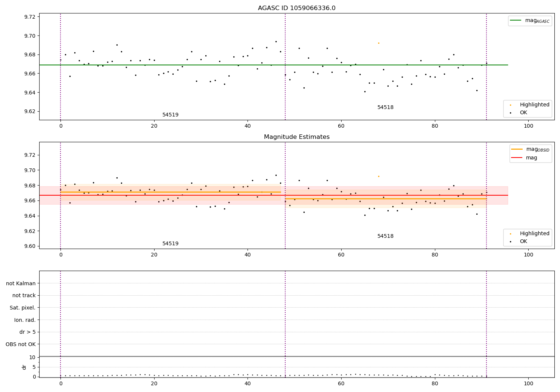Click the orange highlighted point in Magnitude Estimates
Screen dimensions: 560x392
tap(379, 176)
